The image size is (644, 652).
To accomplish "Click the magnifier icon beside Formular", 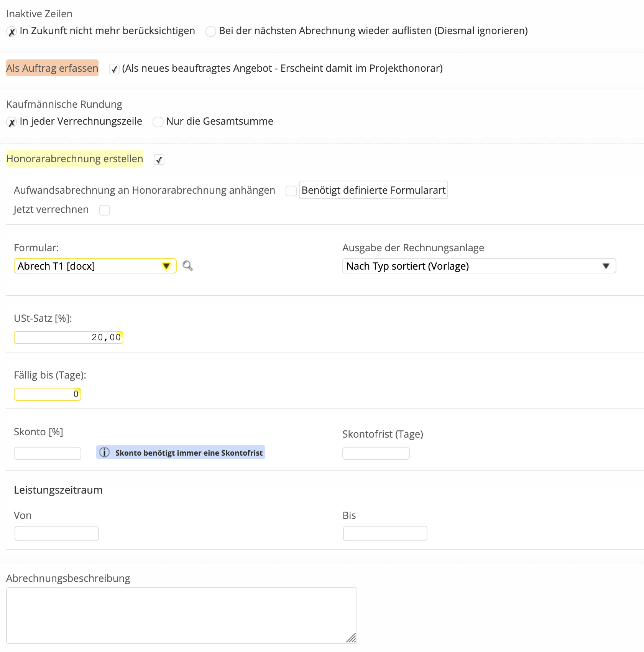I will click(x=187, y=265).
